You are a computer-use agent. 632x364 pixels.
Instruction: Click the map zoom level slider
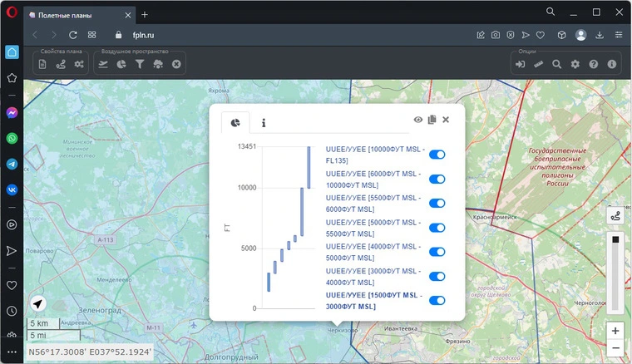(615, 274)
